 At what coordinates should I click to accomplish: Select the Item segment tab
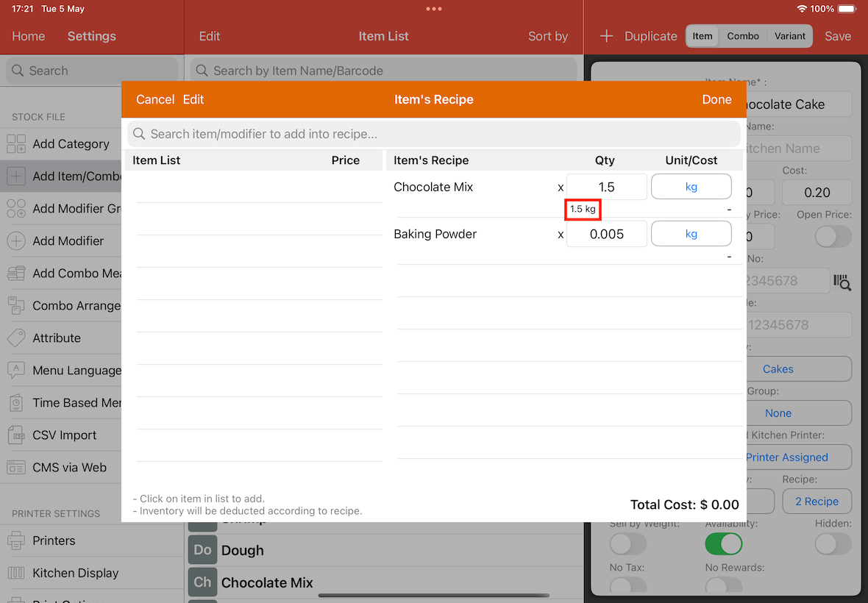(x=702, y=36)
